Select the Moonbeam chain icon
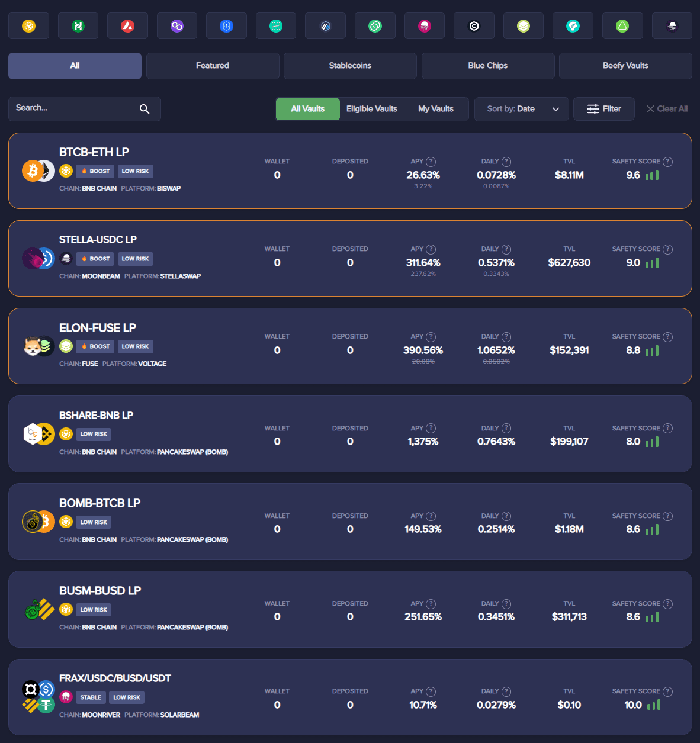 tap(672, 26)
